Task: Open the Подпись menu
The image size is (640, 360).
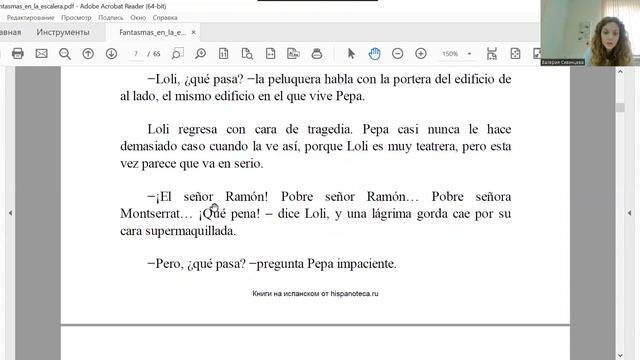Action: pyautogui.click(x=111, y=18)
